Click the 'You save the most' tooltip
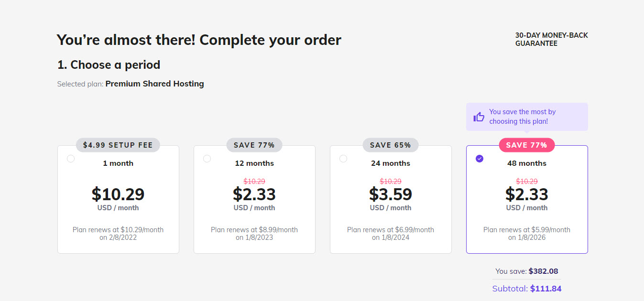This screenshot has height=301, width=644. [527, 117]
